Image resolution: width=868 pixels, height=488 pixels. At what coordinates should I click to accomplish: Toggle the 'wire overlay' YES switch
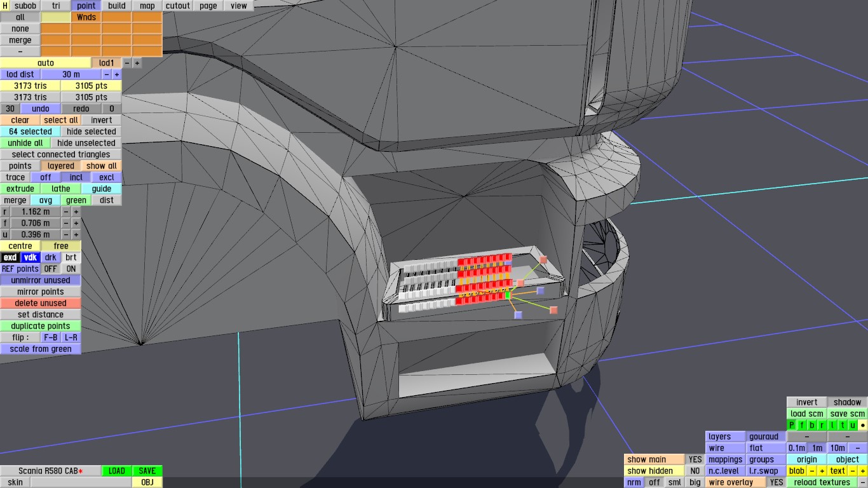click(776, 482)
